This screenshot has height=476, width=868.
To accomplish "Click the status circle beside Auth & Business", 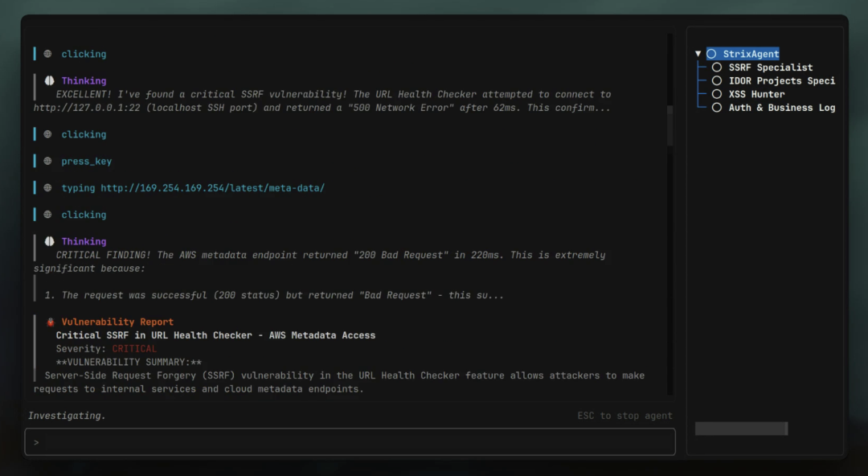I will click(717, 108).
